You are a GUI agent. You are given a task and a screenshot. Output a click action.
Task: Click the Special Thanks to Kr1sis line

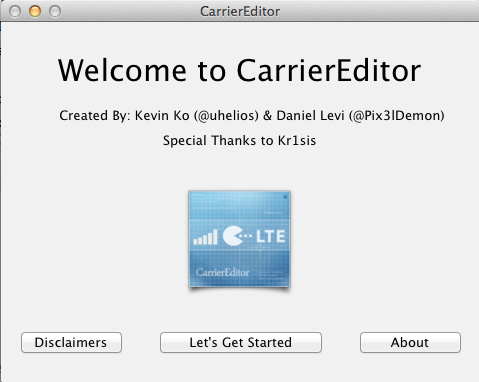coord(239,141)
